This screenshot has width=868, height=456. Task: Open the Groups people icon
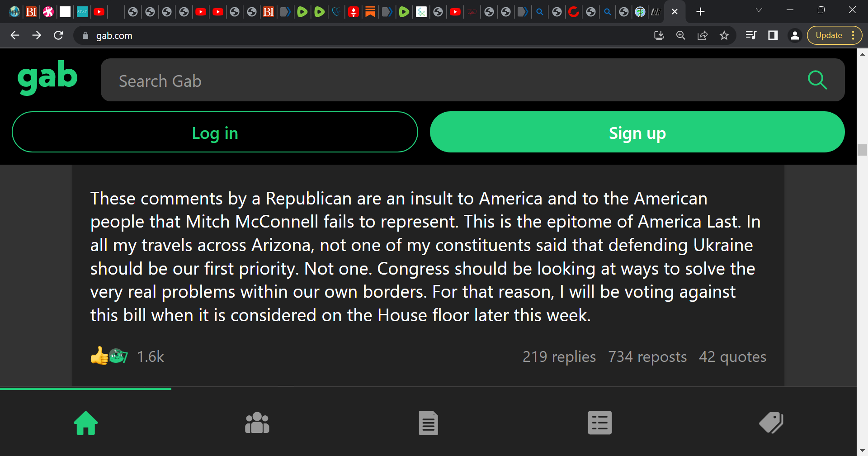click(257, 423)
